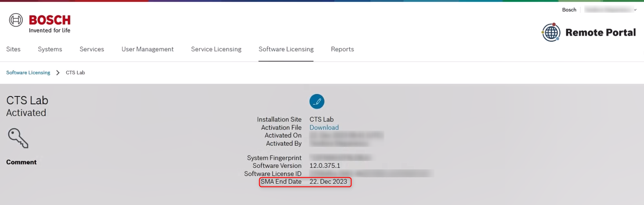The width and height of the screenshot is (644, 205).
Task: Click the Bosch logo icon
Action: 16,20
